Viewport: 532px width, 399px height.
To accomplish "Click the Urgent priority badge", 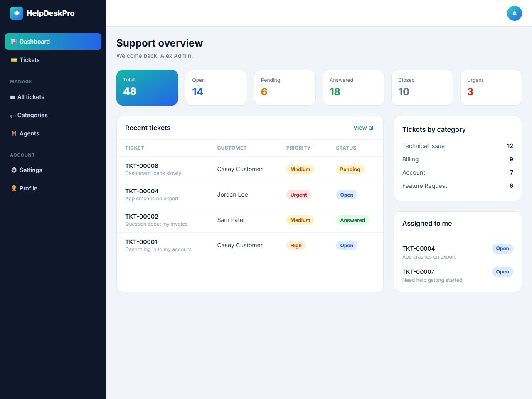I will (299, 195).
